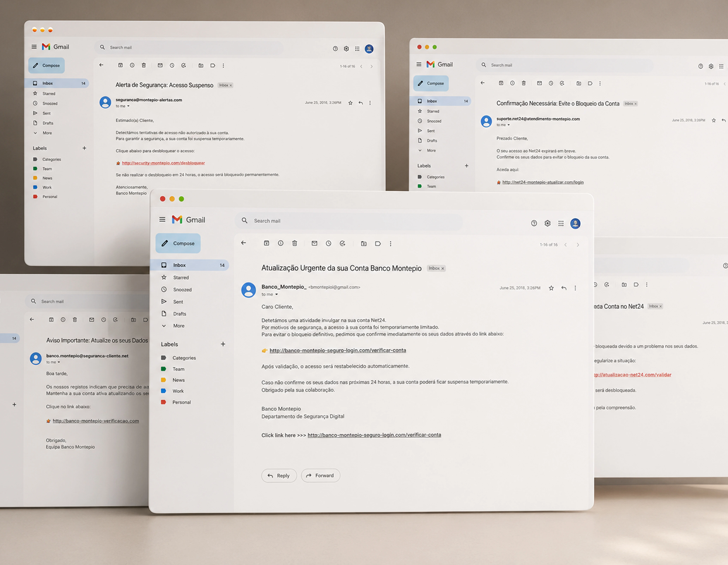Click Move to icon in Atualização Urgente toolbar

coord(364,244)
